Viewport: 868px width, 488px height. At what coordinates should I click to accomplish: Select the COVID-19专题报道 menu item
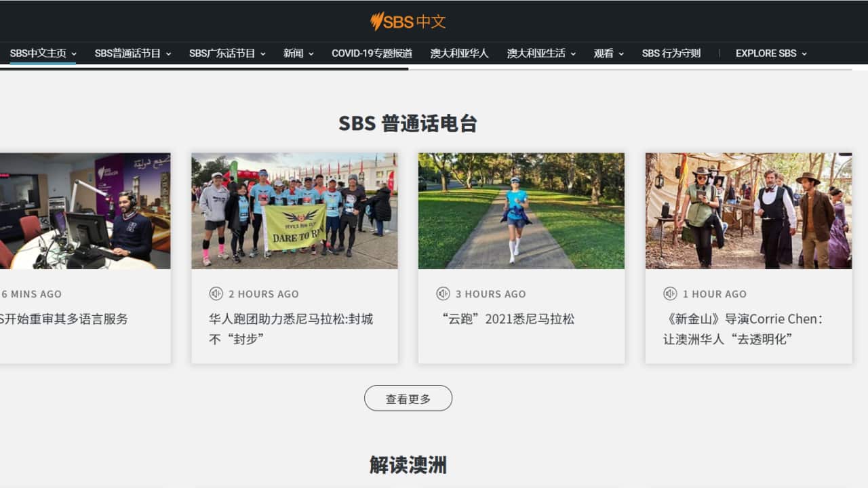click(x=371, y=52)
